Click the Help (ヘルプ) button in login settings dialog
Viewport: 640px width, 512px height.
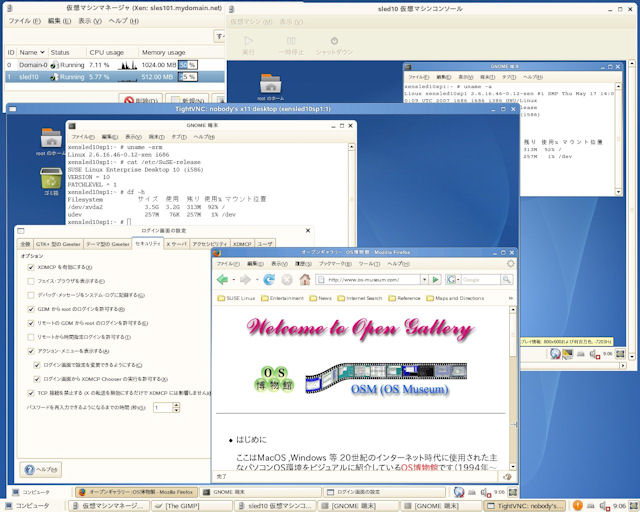41,470
